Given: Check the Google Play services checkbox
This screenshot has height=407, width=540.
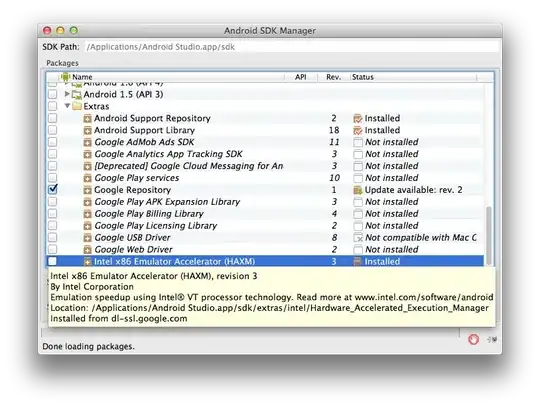Looking at the screenshot, I should tap(53, 178).
